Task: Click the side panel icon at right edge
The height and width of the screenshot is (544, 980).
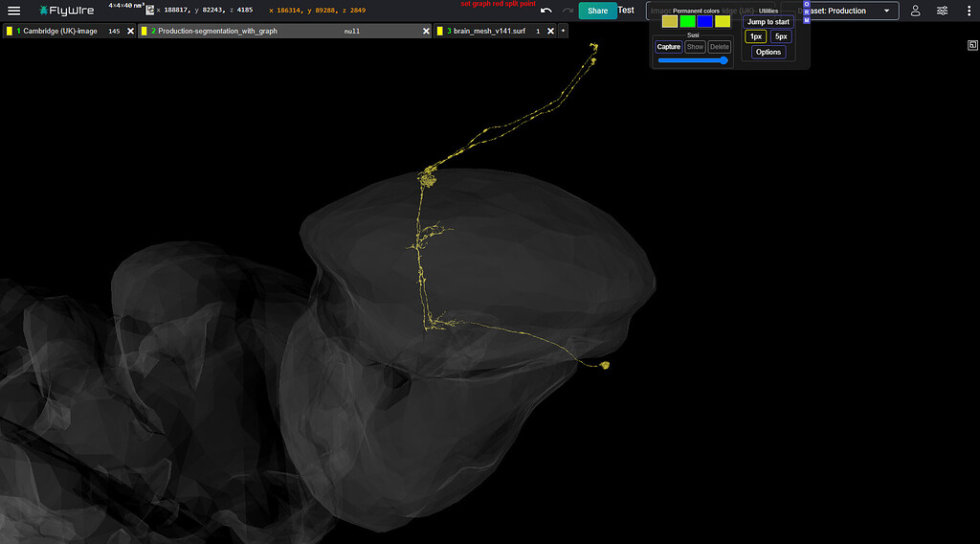Action: point(971,45)
